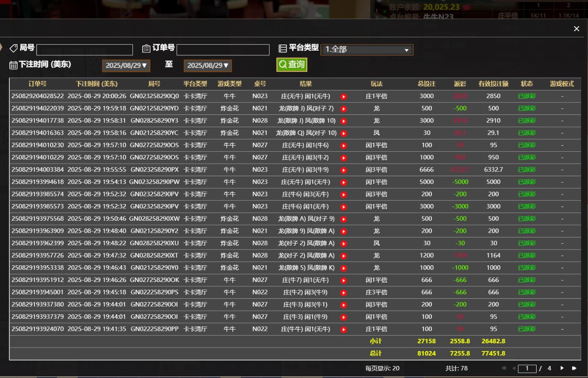Click the page number input box

click(x=527, y=369)
